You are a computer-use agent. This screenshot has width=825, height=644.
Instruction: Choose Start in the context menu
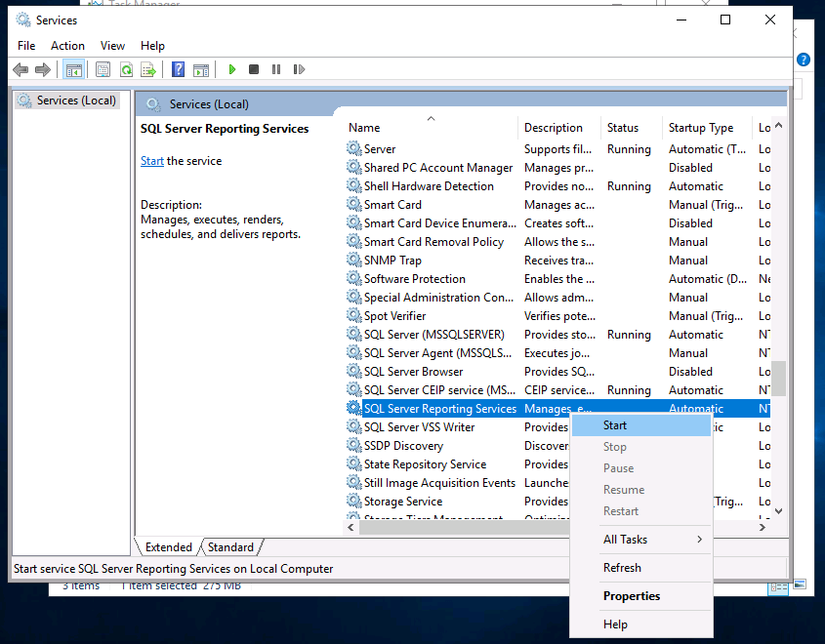click(640, 425)
